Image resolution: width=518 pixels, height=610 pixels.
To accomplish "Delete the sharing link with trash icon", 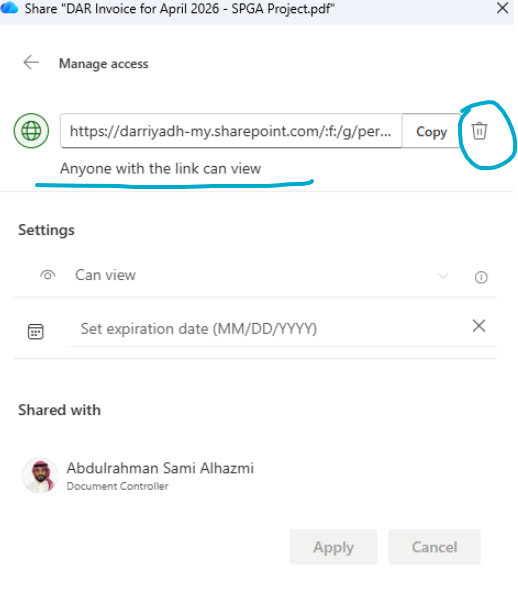I will pyautogui.click(x=479, y=131).
